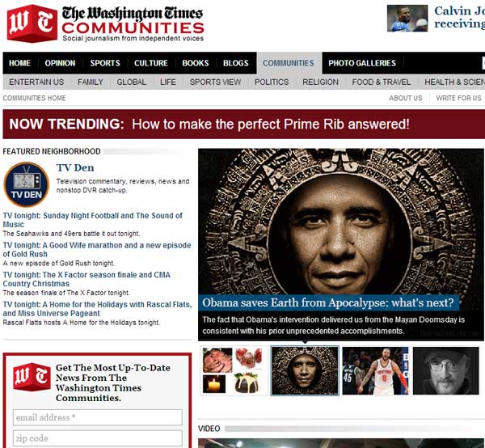Open the Photo Galleries menu item

(362, 63)
